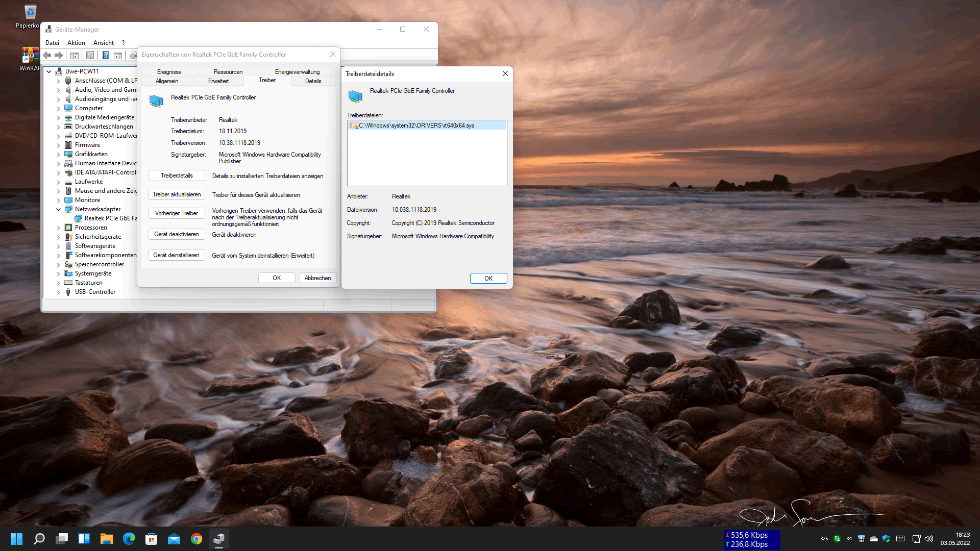Click the Back arrow in Geräte-Manager toolbar
This screenshot has height=551, width=980.
point(47,55)
